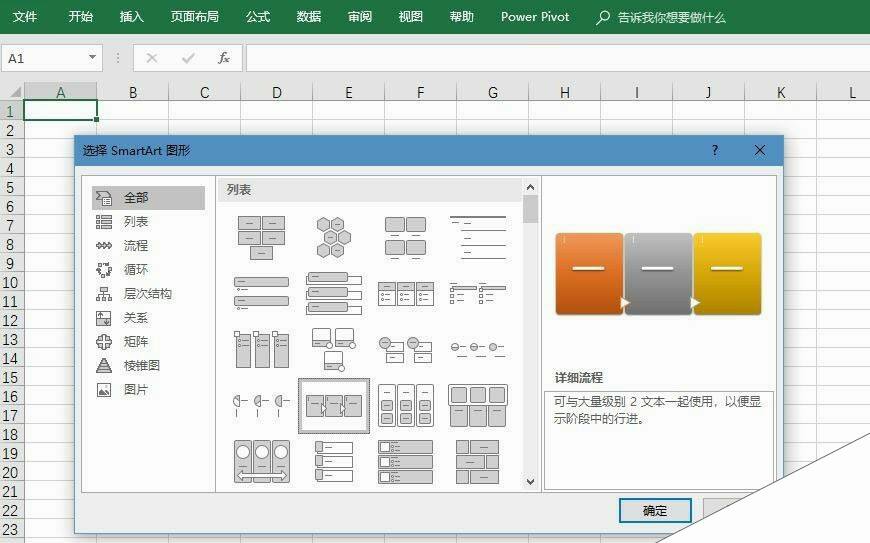870x543 pixels.
Task: Click the 棱锥图 pyramid category icon
Action: pyautogui.click(x=104, y=366)
